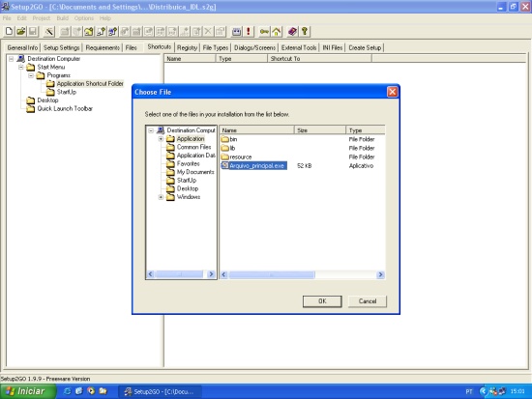Open the File menu

pyautogui.click(x=7, y=18)
